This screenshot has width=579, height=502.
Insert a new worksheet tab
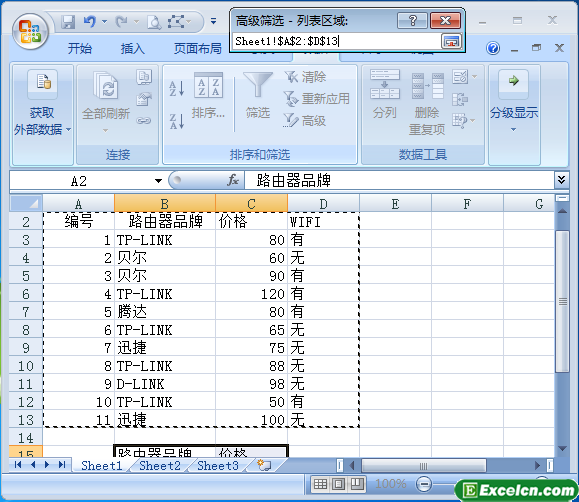pos(264,465)
